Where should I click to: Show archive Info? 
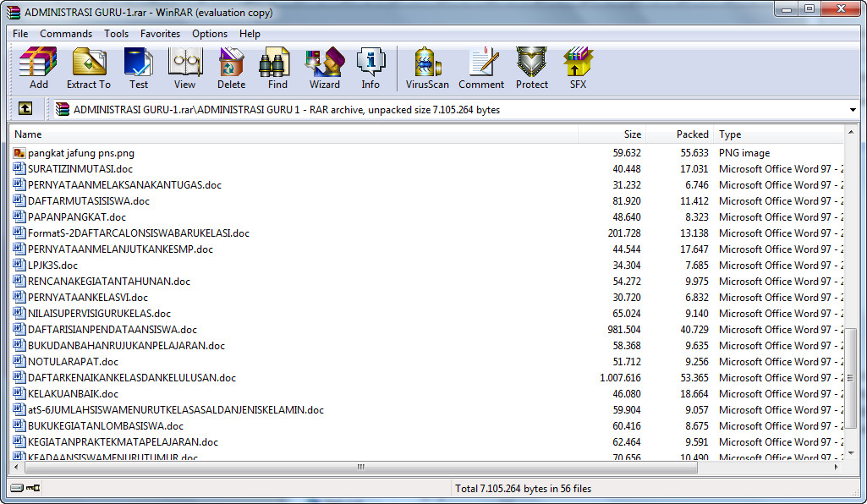(x=370, y=68)
